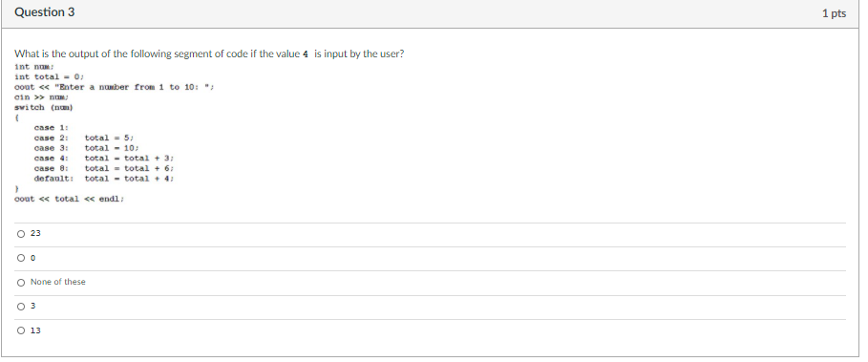Select the radio button for 23

(21, 234)
